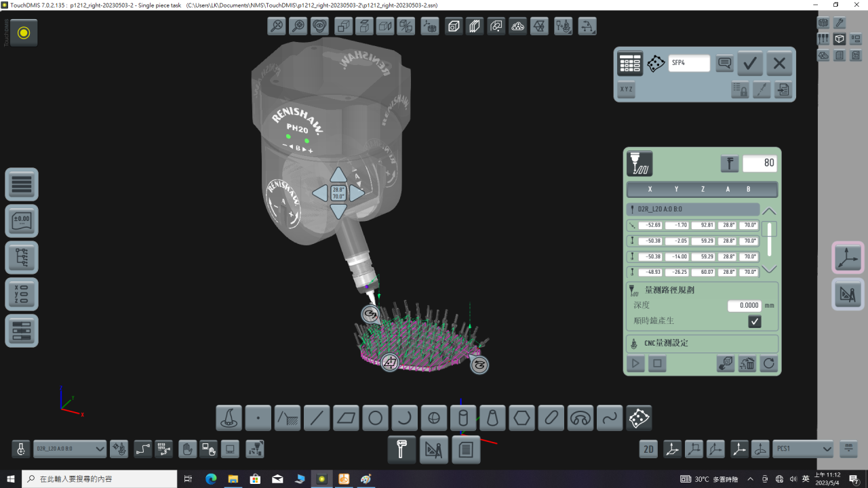This screenshot has height=488, width=868.
Task: Rotate probe head left with the left arrow
Action: click(x=320, y=193)
